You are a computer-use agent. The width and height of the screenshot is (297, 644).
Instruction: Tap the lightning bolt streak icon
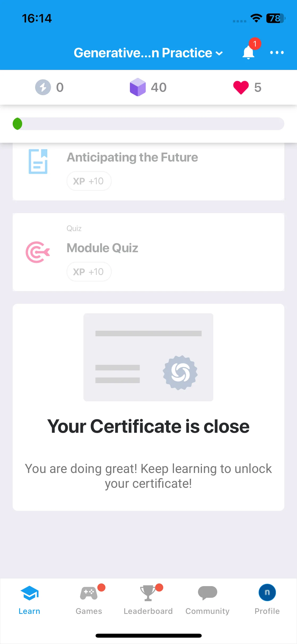tap(43, 87)
